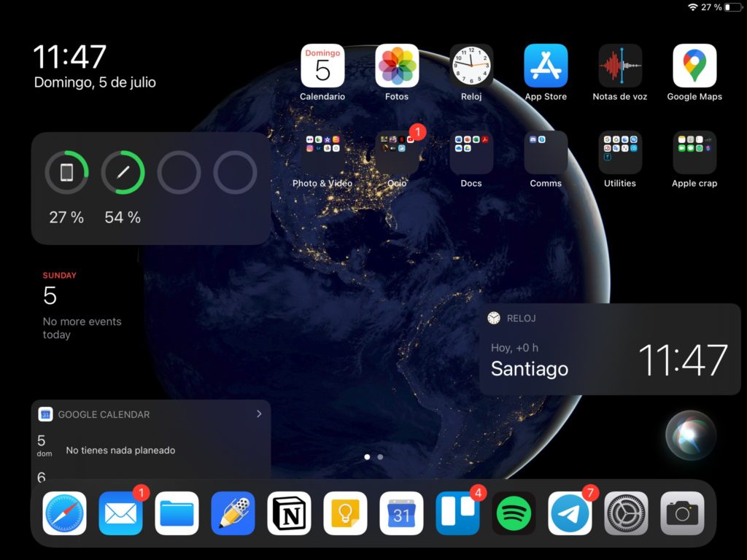Expand the Google Calendar widget chevron

click(x=259, y=414)
